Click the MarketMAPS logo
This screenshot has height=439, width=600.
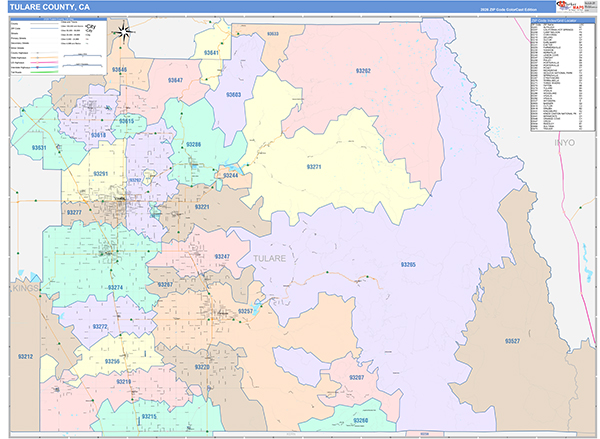[x=570, y=7]
